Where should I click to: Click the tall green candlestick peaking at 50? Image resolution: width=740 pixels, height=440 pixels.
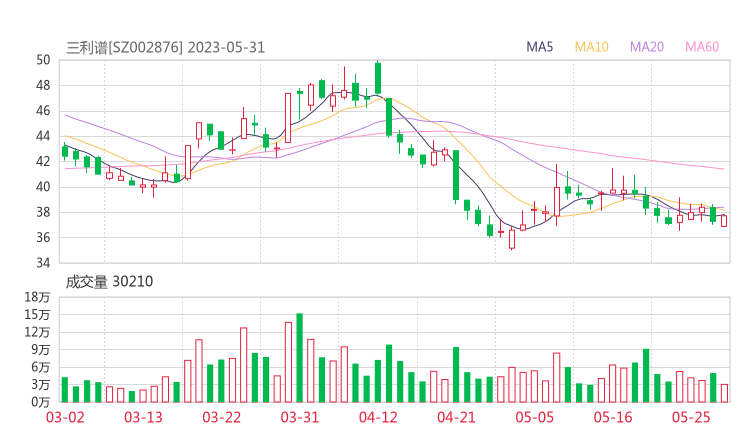(x=378, y=78)
